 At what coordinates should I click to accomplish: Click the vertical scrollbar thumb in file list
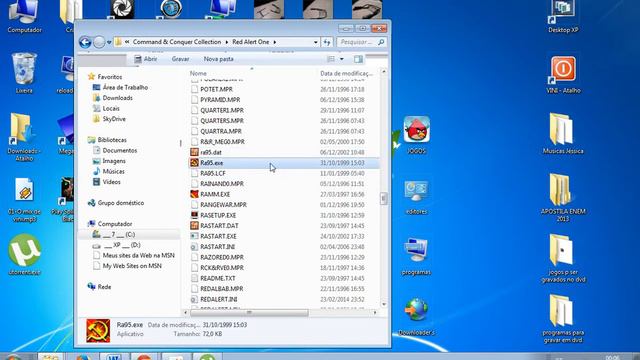click(x=383, y=198)
